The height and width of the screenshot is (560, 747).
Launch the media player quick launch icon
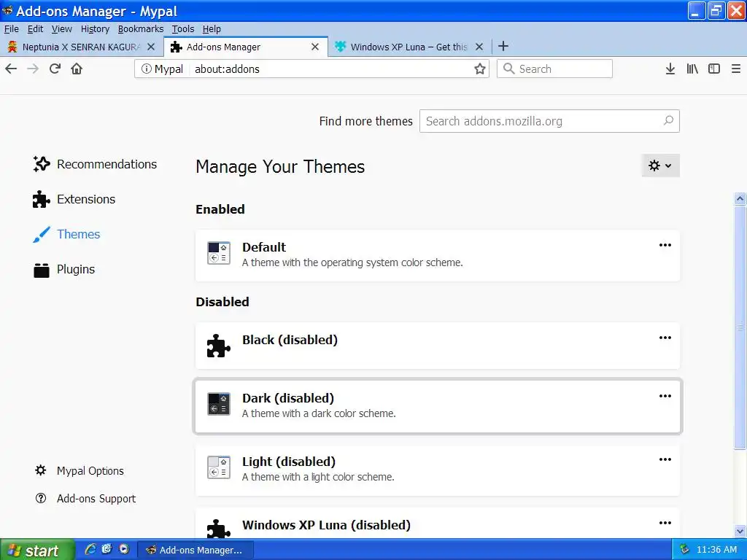124,549
